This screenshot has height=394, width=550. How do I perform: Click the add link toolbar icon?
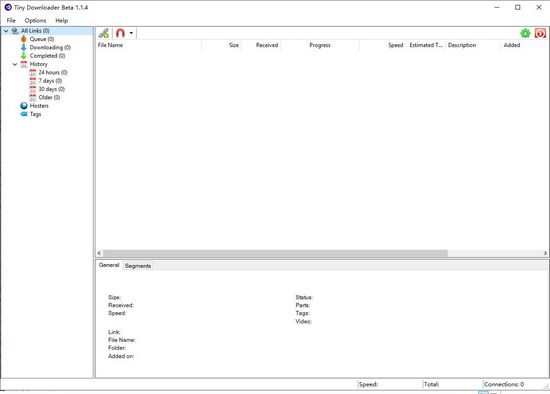pyautogui.click(x=103, y=33)
